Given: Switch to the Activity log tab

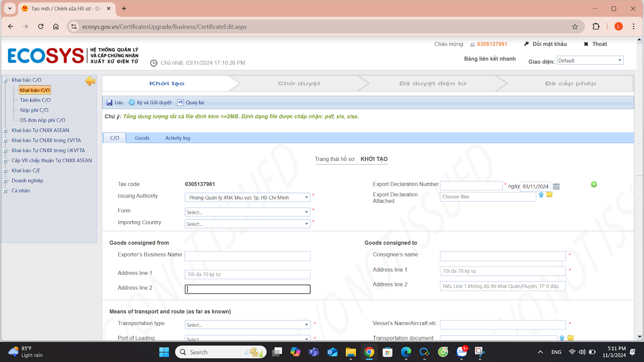Looking at the screenshot, I should pos(178,138).
